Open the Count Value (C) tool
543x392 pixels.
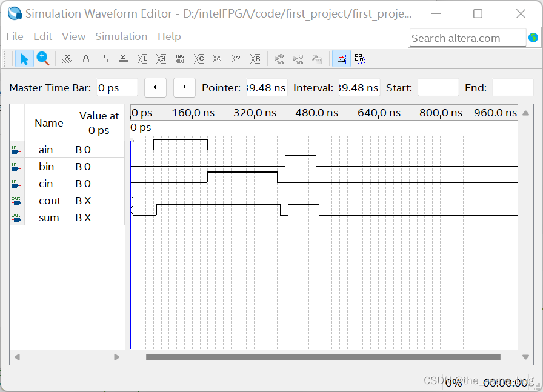(199, 59)
